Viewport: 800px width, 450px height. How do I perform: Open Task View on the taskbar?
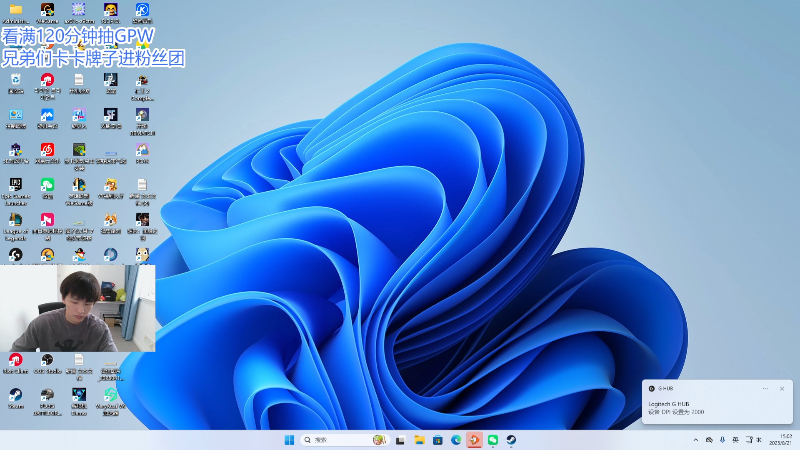pos(400,440)
